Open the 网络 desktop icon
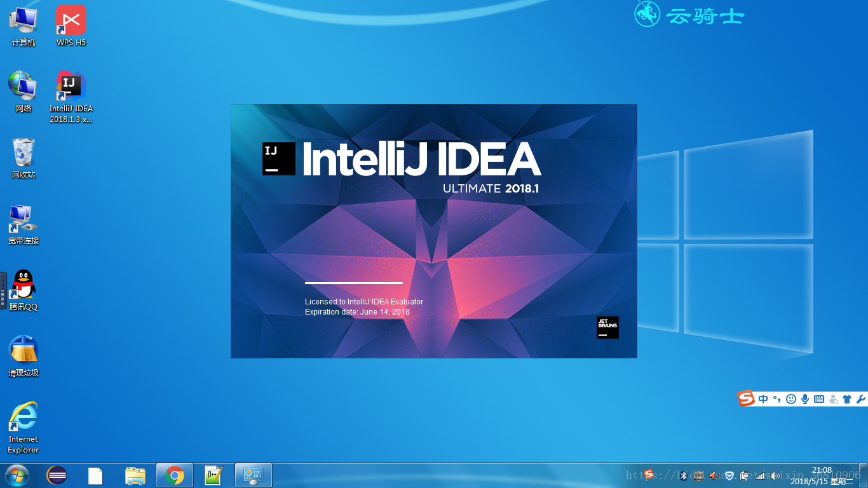The image size is (868, 488). [x=24, y=91]
